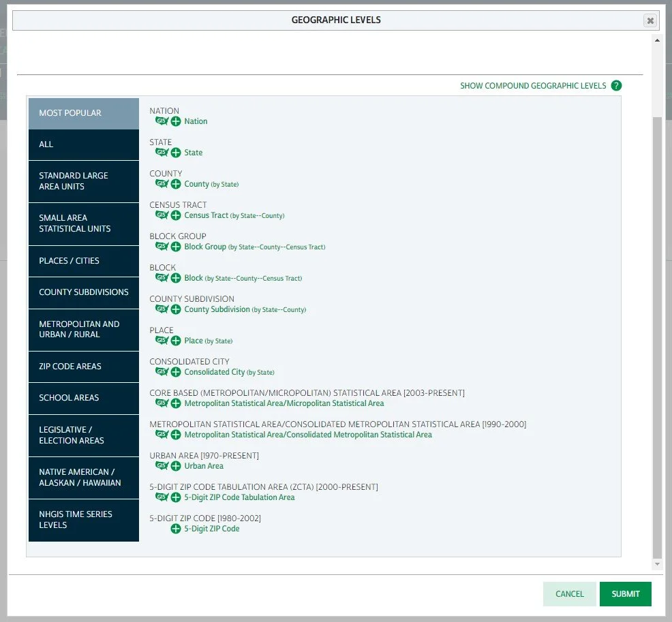Add Census Tract via plus icon
Image resolution: width=672 pixels, height=622 pixels.
[x=176, y=215]
